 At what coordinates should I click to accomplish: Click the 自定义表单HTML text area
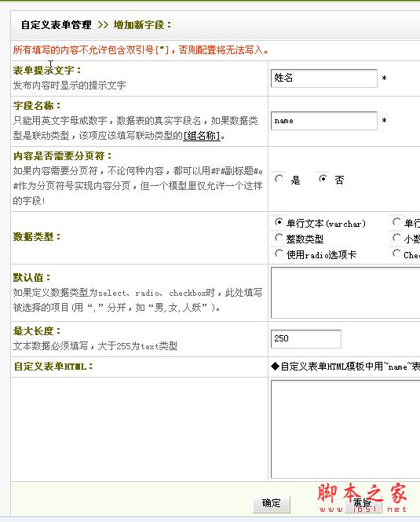pyautogui.click(x=345, y=429)
